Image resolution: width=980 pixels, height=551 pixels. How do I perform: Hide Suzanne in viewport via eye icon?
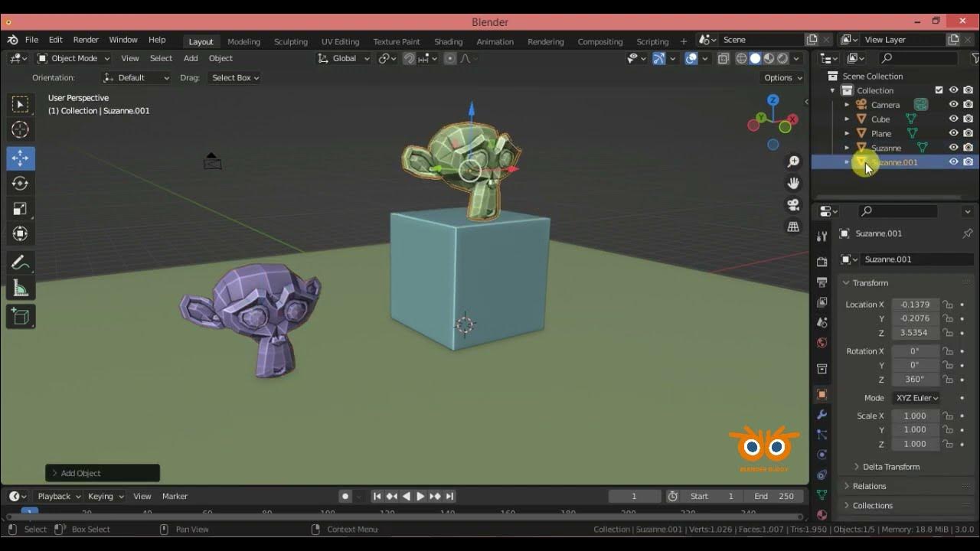coord(954,148)
